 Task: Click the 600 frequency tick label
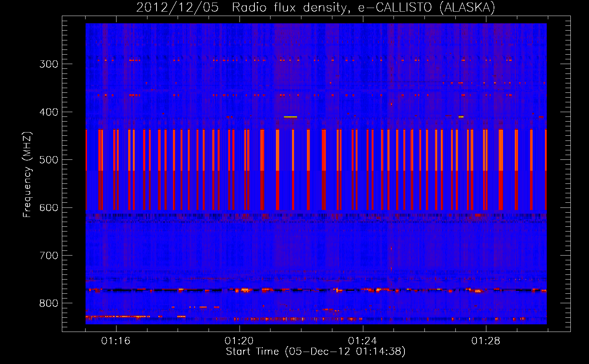coord(49,208)
